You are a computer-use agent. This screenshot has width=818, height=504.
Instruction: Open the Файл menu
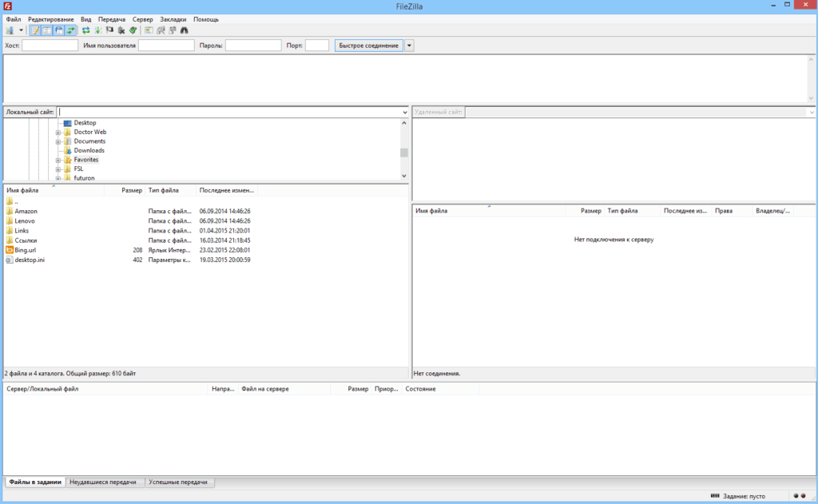(x=14, y=19)
